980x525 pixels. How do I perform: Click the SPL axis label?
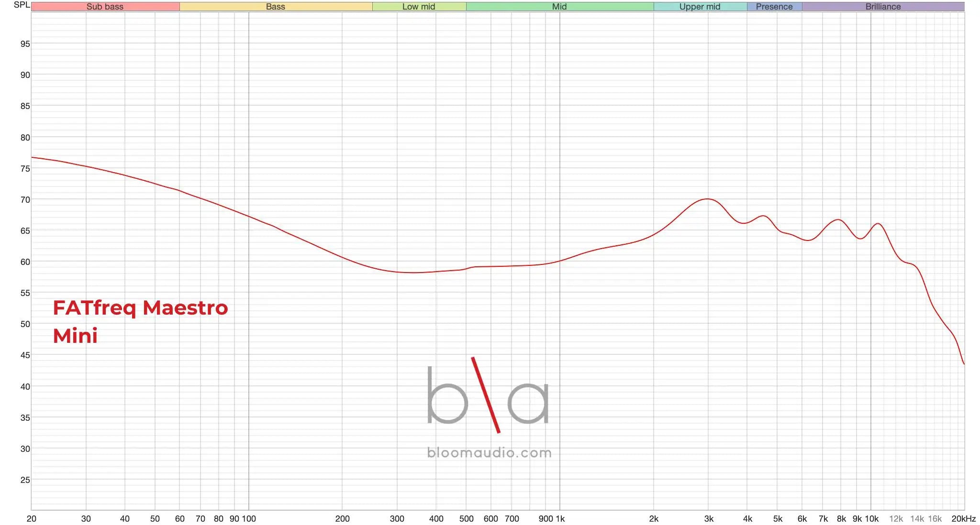[22, 5]
